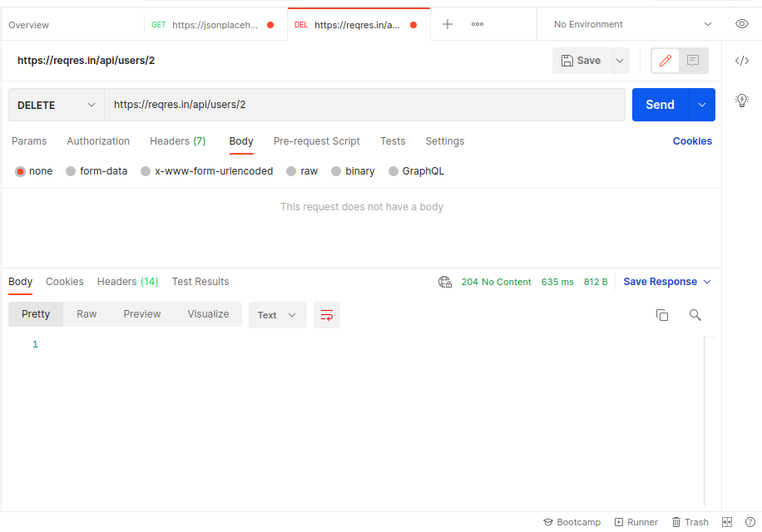
Task: Open the tab options ellipsis menu
Action: coord(477,24)
